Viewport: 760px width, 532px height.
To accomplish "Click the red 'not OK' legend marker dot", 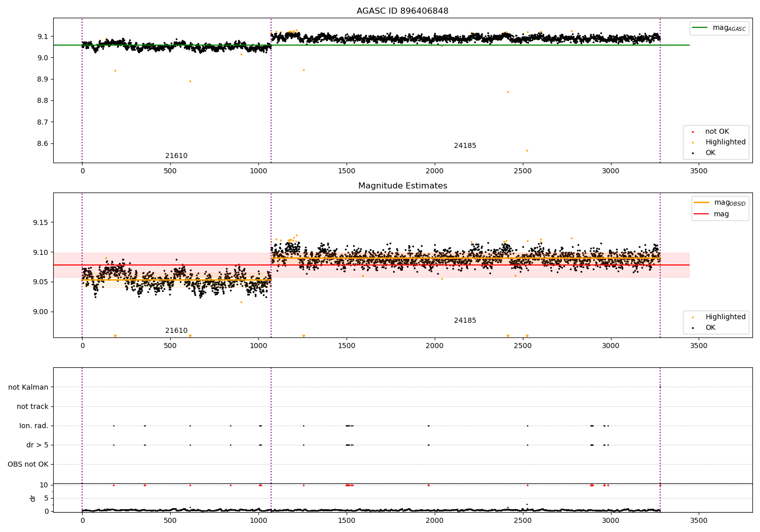I will pyautogui.click(x=693, y=132).
